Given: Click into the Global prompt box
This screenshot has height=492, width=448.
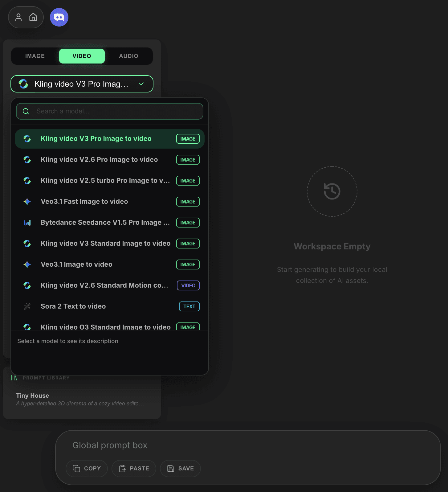Looking at the screenshot, I should tap(248, 445).
